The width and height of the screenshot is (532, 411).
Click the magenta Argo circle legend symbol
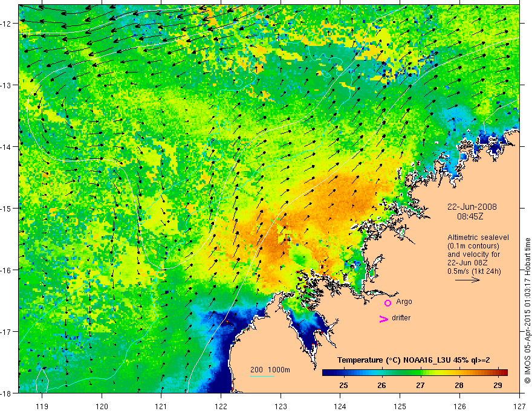388,303
